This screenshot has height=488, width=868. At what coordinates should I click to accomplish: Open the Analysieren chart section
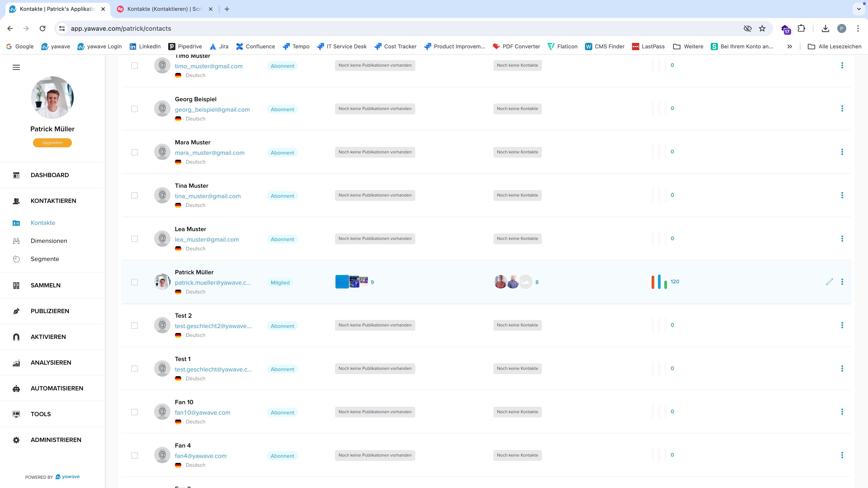[x=51, y=363]
